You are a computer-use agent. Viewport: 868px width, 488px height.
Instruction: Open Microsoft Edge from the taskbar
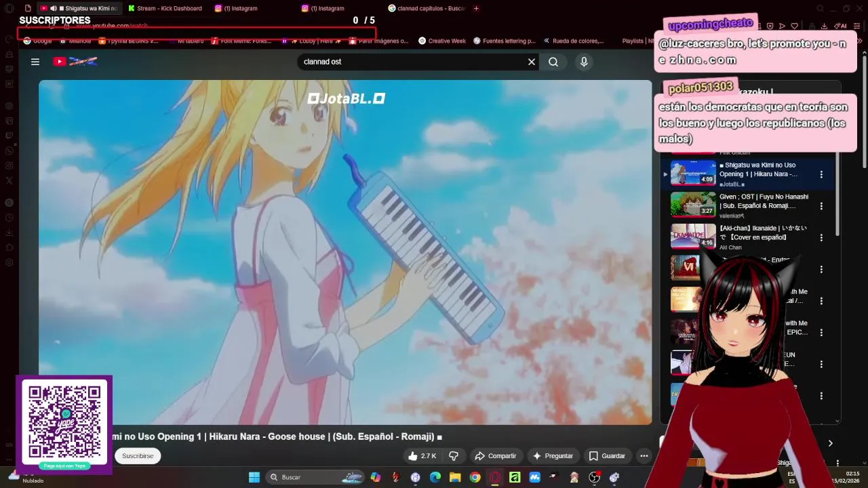pyautogui.click(x=435, y=477)
